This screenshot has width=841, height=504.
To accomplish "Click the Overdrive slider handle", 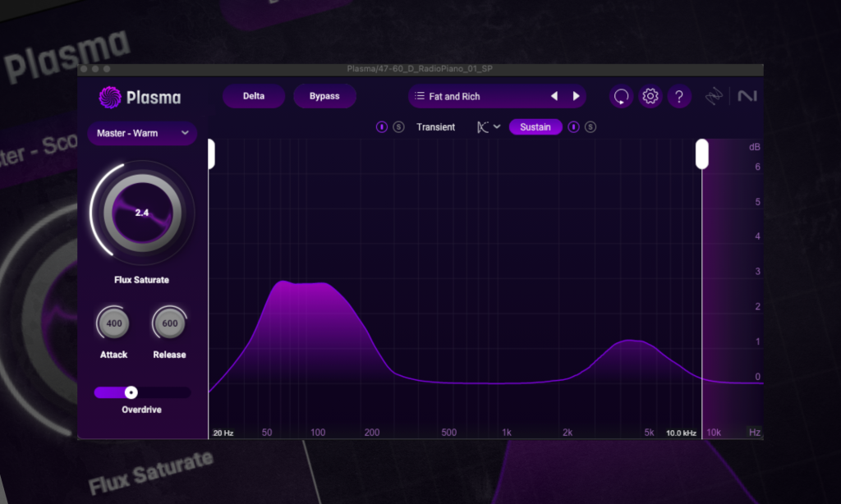I will pyautogui.click(x=131, y=392).
